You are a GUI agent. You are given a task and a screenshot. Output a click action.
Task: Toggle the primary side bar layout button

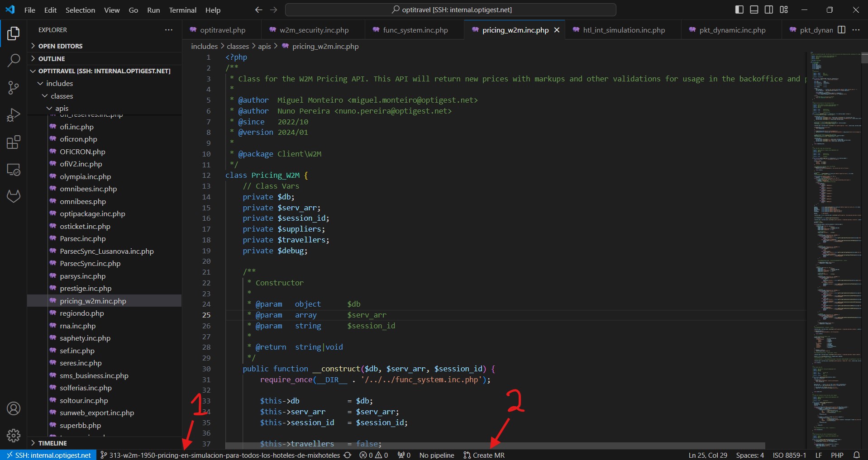pos(739,9)
